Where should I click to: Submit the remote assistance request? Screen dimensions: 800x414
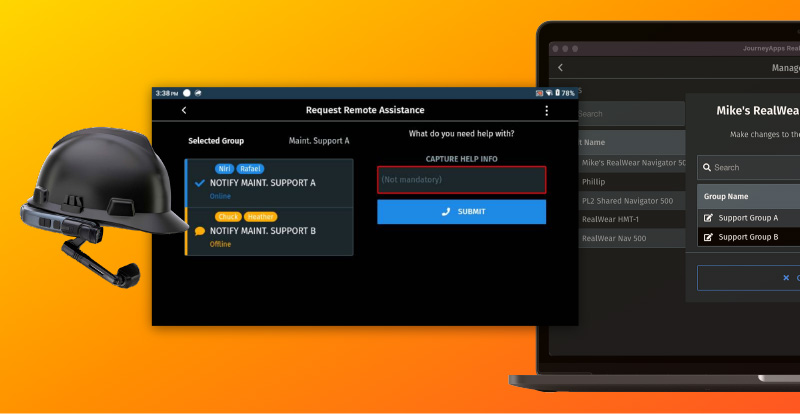461,212
